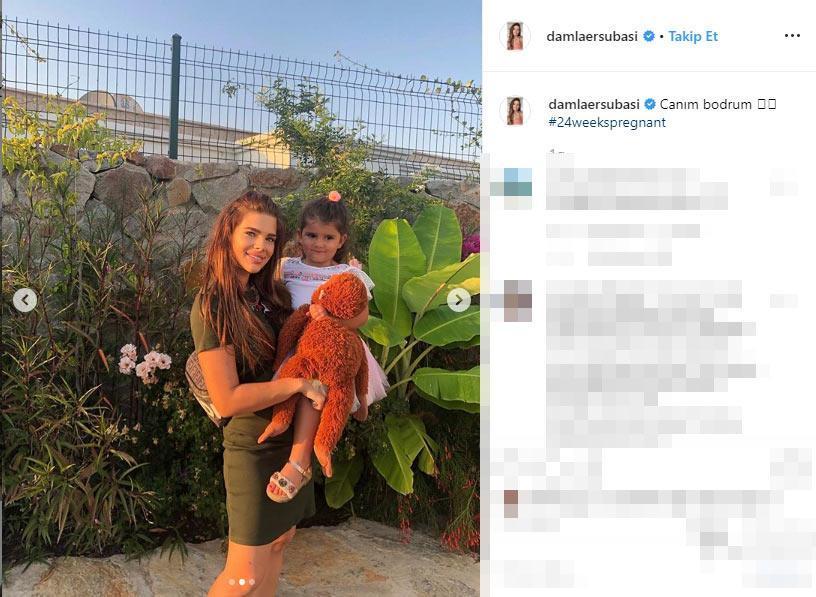Open profile picture next to the caption
This screenshot has width=816, height=597.
(514, 111)
